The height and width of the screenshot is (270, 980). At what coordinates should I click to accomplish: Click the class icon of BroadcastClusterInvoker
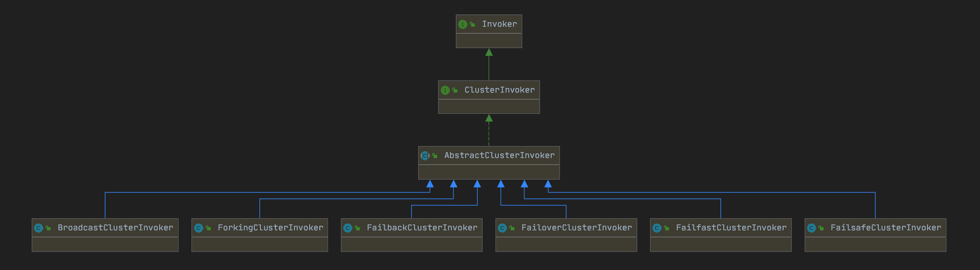(x=39, y=228)
